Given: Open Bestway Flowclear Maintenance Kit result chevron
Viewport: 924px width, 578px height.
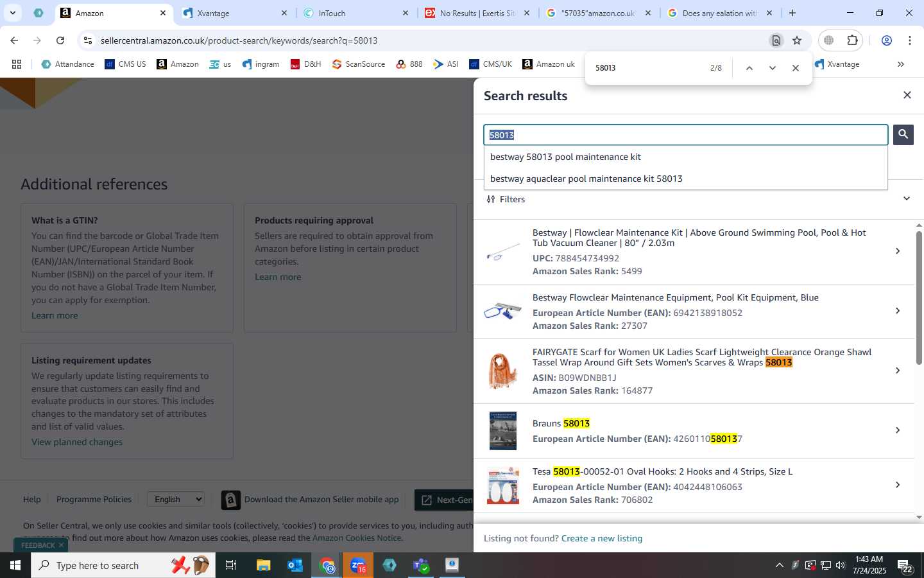Looking at the screenshot, I should point(897,251).
